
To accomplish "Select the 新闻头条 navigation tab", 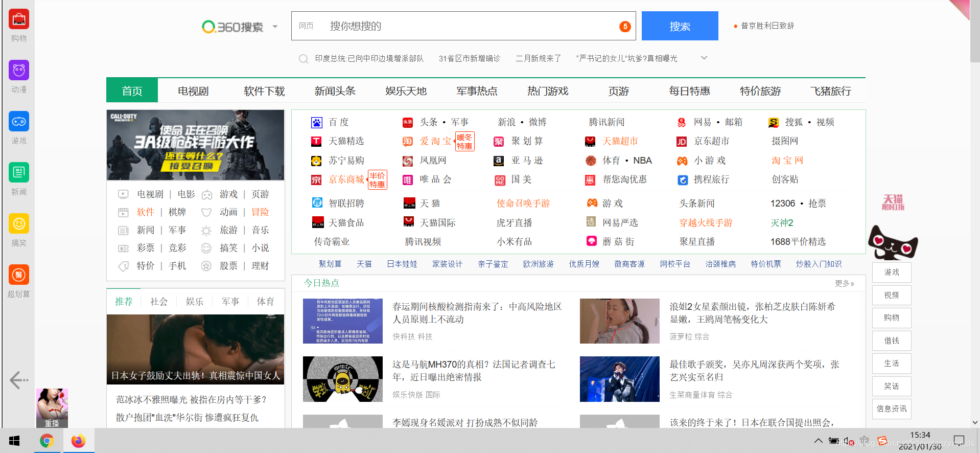I will (x=335, y=91).
